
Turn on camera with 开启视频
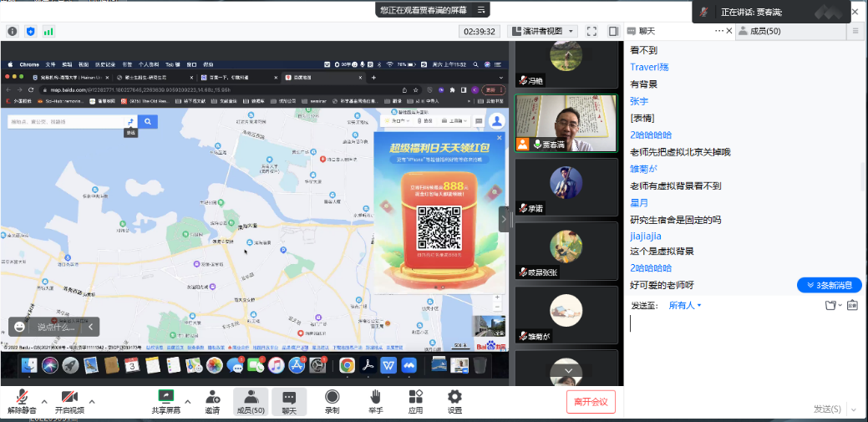tap(70, 401)
